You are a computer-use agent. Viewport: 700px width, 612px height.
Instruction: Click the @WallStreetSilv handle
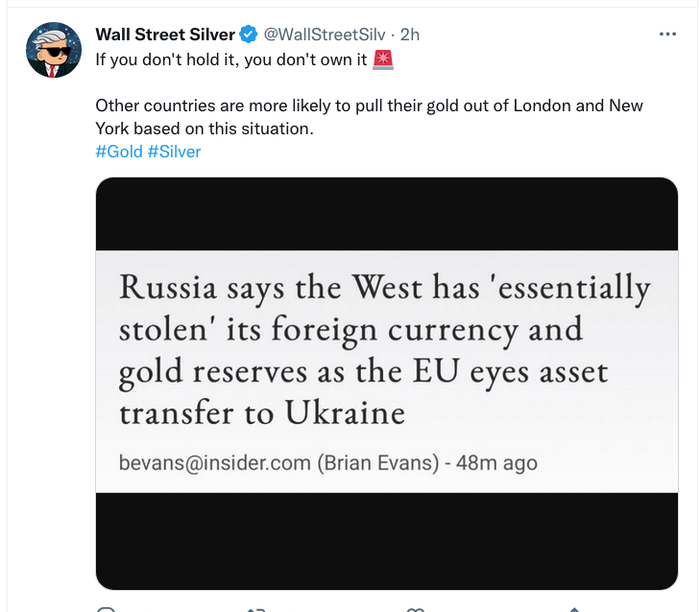[x=324, y=35]
